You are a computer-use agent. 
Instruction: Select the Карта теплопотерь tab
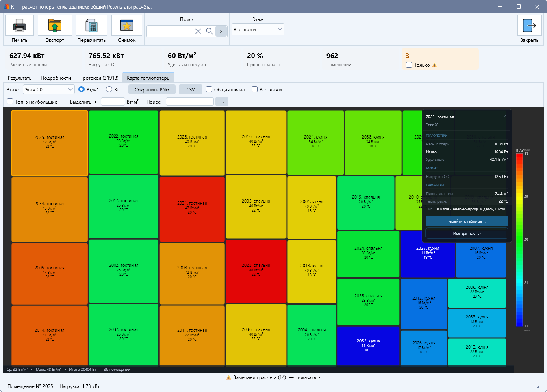pyautogui.click(x=148, y=78)
